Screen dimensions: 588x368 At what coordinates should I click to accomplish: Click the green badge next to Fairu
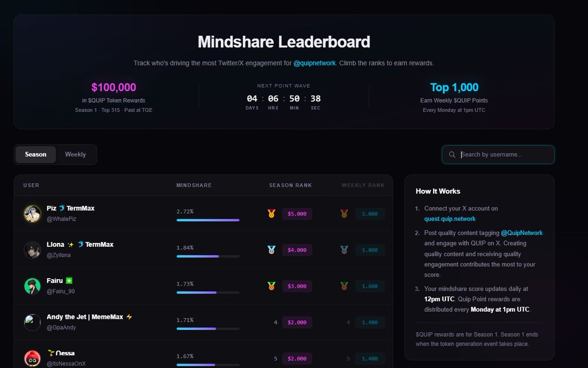pyautogui.click(x=69, y=281)
